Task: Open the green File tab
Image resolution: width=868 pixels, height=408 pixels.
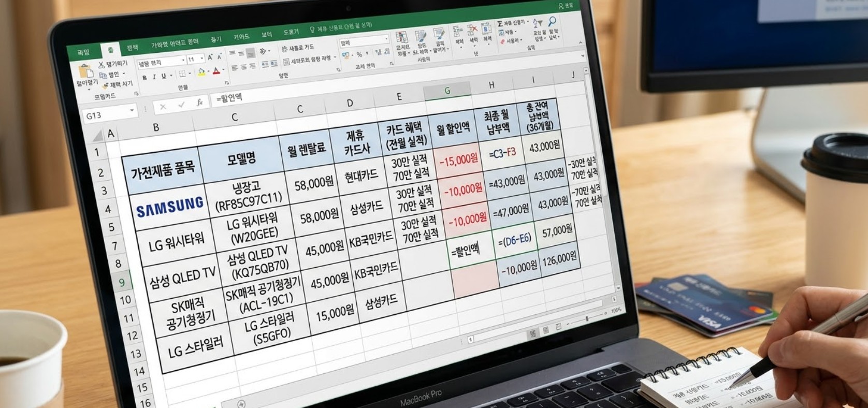Action: (x=84, y=52)
